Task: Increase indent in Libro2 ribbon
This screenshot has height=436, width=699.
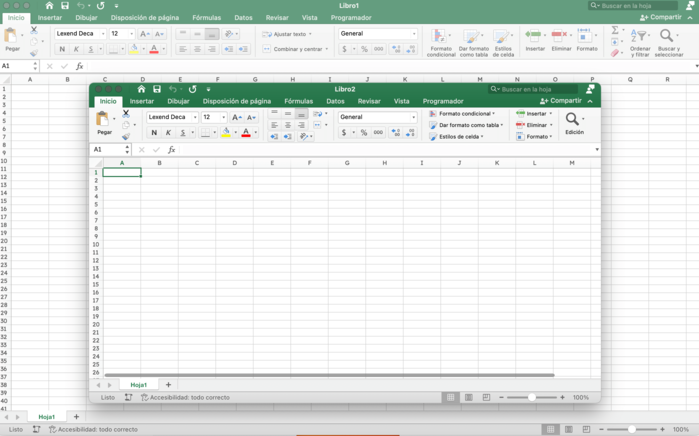Action: point(288,136)
